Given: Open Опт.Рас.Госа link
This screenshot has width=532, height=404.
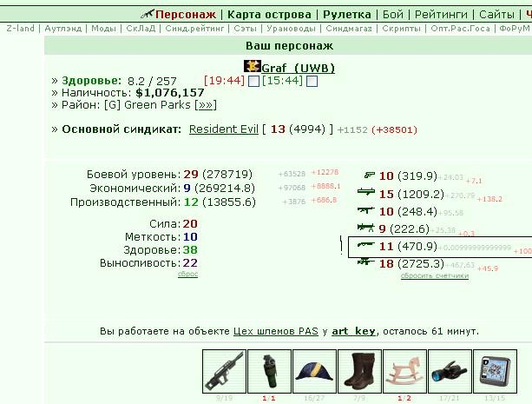Looking at the screenshot, I should (460, 28).
